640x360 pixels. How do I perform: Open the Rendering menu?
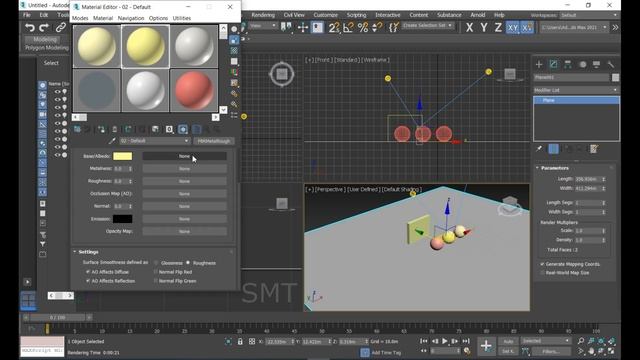click(263, 15)
